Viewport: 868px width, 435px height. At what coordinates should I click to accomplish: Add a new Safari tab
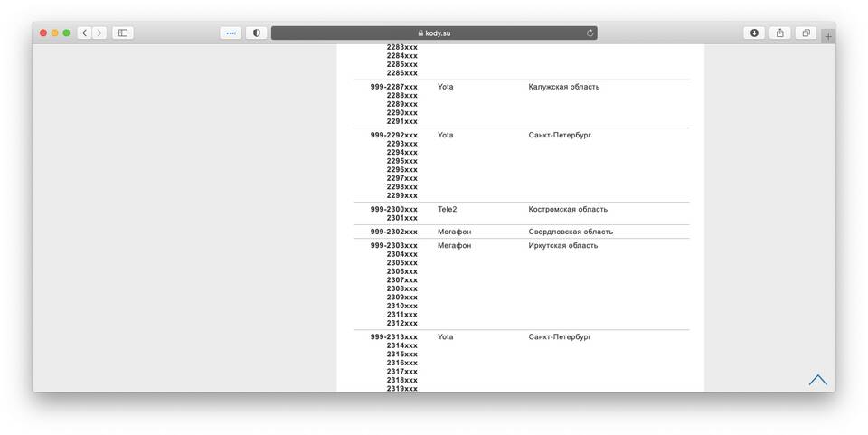click(x=828, y=36)
